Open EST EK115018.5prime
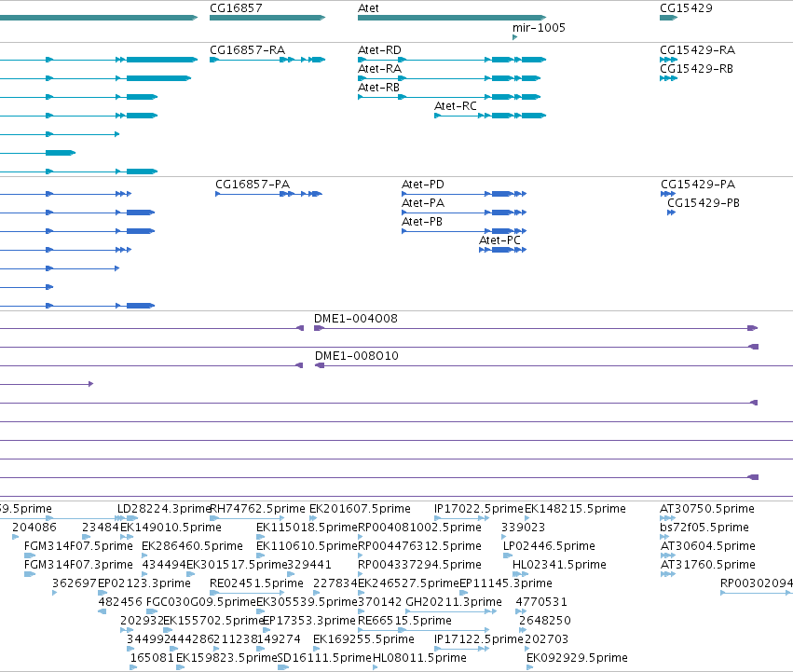 [x=307, y=528]
